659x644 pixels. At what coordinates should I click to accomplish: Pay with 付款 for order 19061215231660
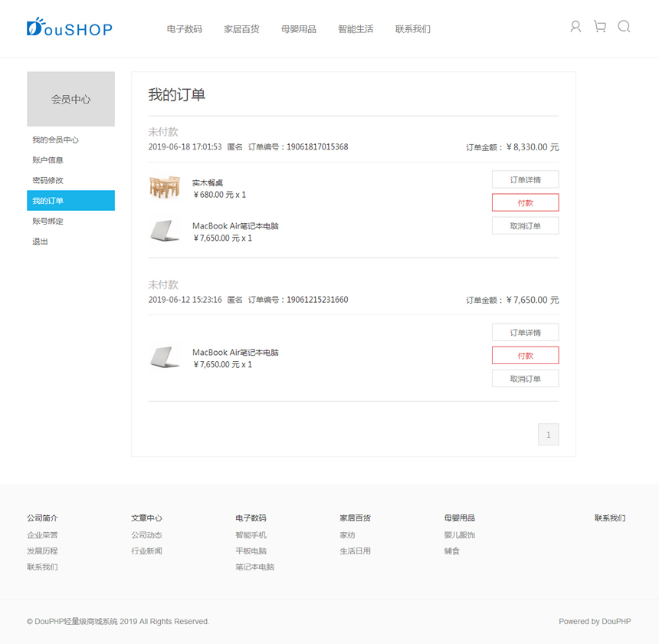(526, 356)
